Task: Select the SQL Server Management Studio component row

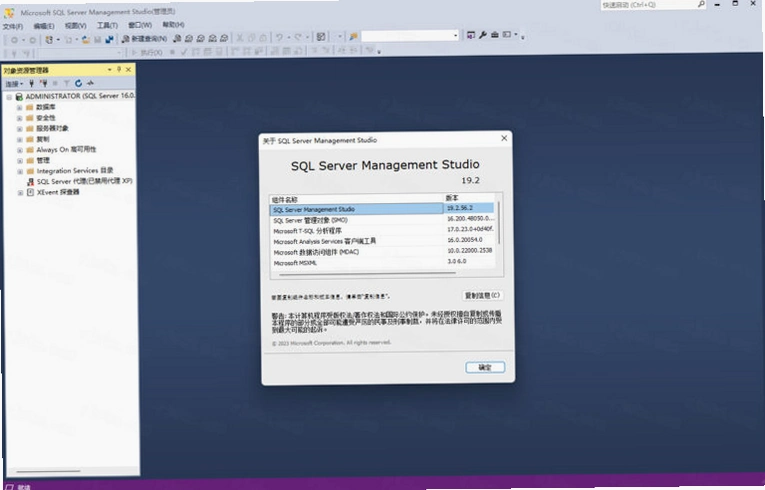Action: click(382, 209)
